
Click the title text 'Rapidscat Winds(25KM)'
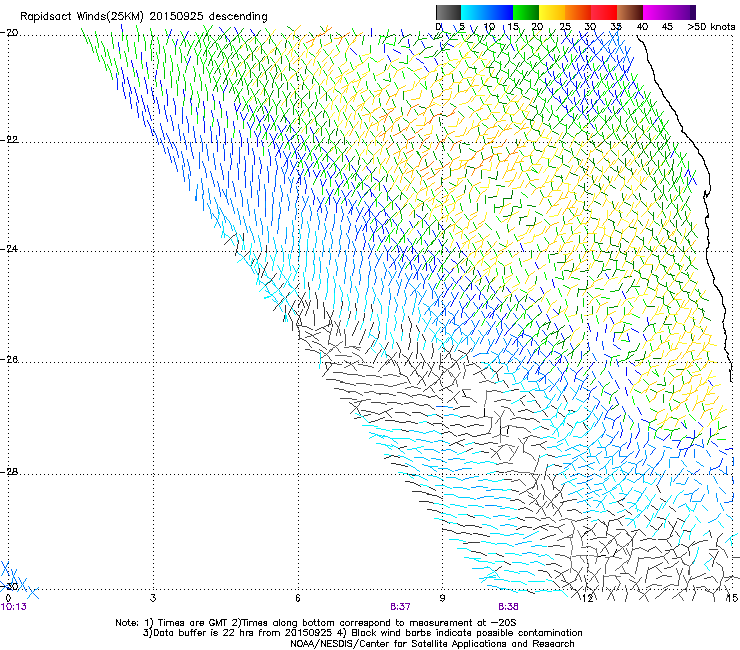(81, 17)
